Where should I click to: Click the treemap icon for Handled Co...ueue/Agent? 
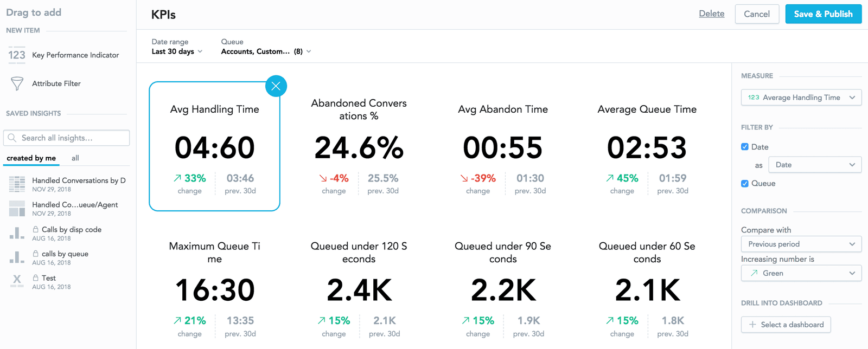pyautogui.click(x=17, y=209)
